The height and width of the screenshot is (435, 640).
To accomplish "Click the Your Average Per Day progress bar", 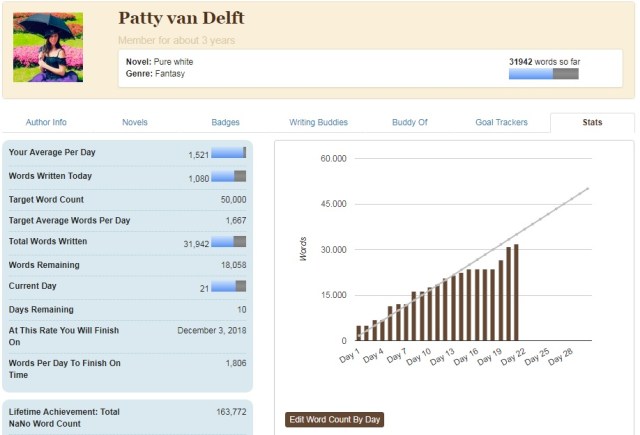I will 228,153.
